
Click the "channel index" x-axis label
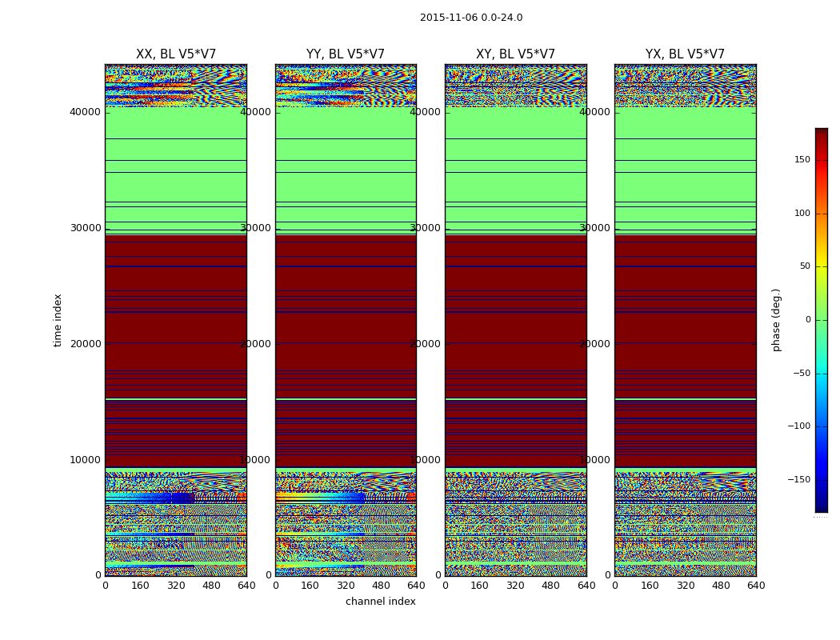click(380, 602)
